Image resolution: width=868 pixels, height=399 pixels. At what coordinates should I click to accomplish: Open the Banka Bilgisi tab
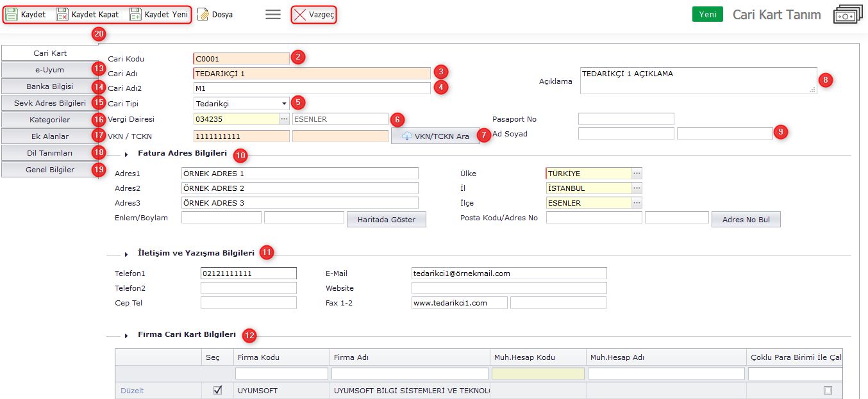(x=49, y=86)
